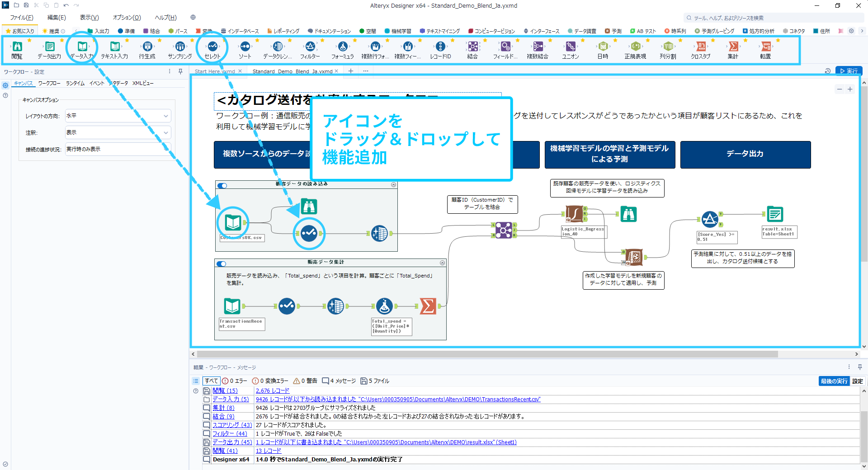Select the 複数行フォーミュラ tool icon
868x470 pixels.
coord(375,46)
